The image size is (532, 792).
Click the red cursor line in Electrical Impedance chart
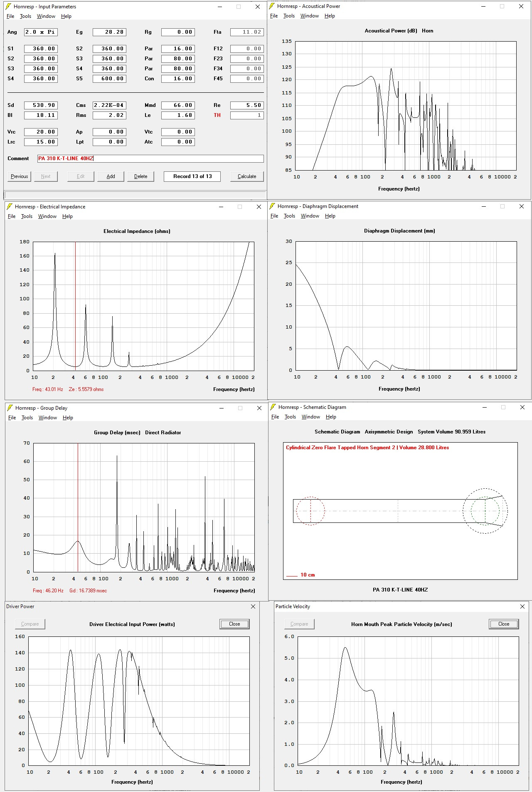point(75,306)
